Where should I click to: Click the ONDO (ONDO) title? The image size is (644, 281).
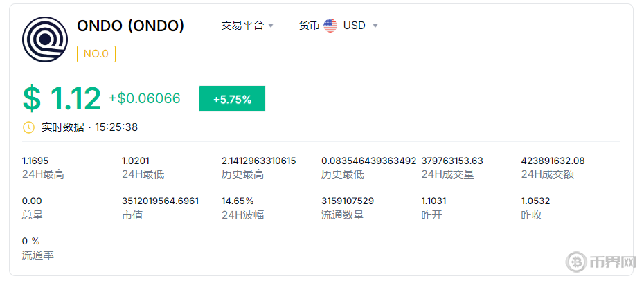pos(131,26)
